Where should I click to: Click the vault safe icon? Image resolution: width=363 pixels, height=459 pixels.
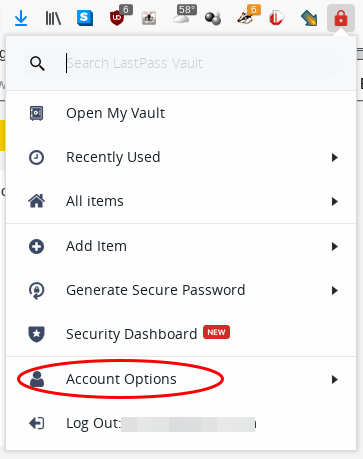(x=36, y=113)
